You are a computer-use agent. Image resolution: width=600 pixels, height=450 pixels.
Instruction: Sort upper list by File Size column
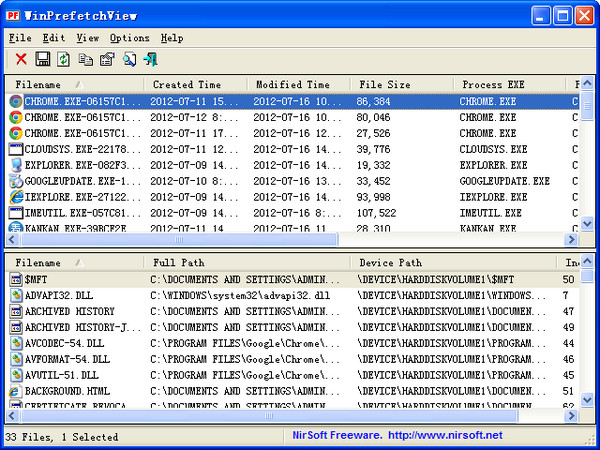click(x=384, y=85)
